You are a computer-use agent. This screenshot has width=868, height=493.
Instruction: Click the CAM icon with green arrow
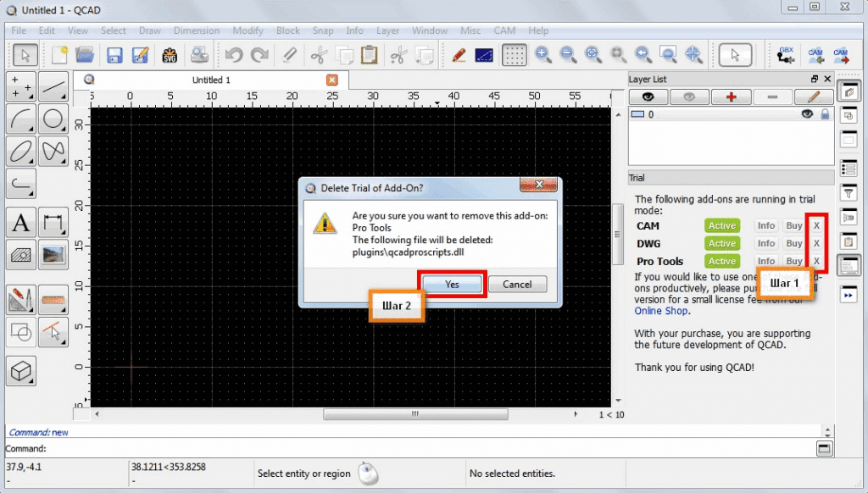[815, 55]
